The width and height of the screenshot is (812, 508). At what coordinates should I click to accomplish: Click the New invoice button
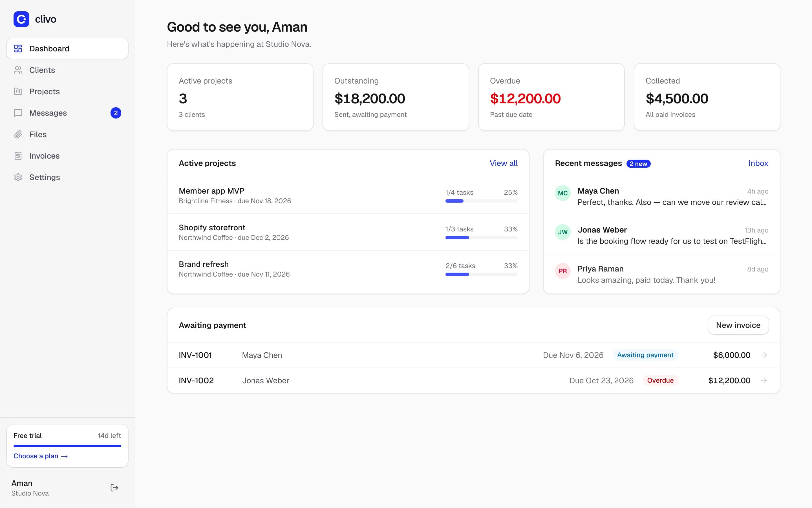click(738, 325)
